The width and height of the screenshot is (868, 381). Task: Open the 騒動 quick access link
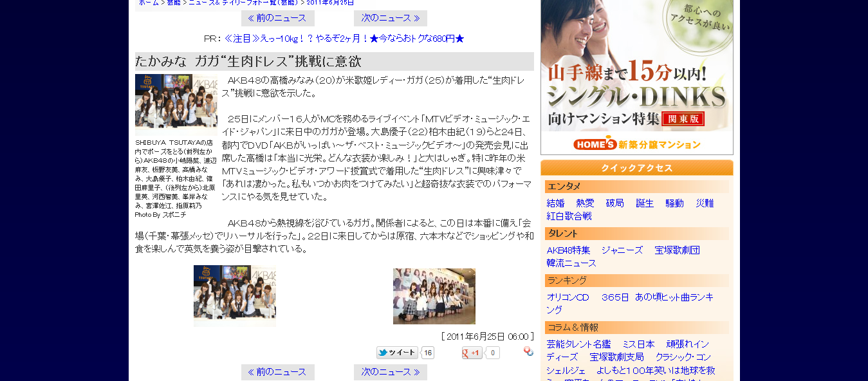[x=675, y=203]
